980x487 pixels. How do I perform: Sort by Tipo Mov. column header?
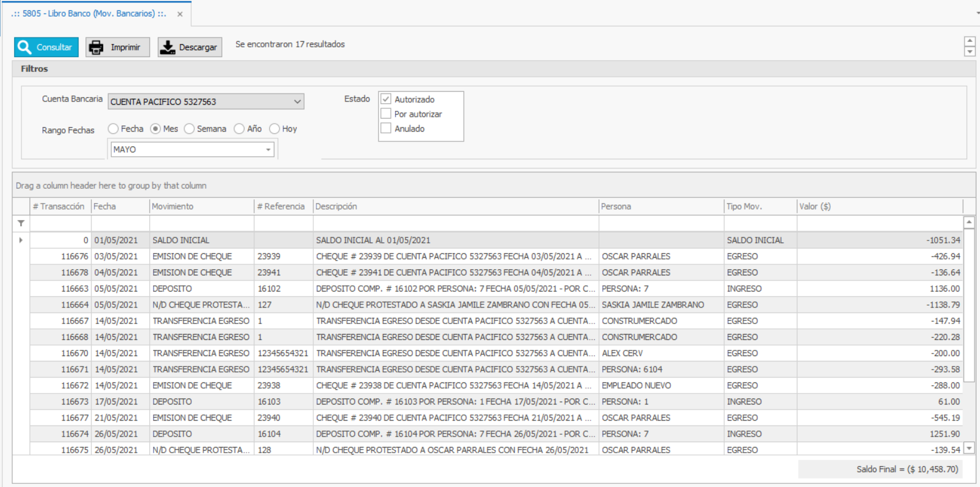760,207
